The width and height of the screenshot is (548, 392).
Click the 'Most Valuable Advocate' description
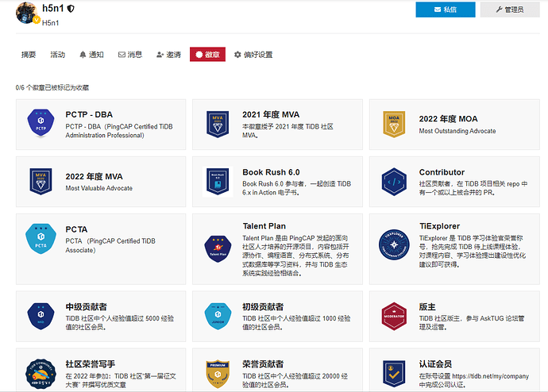click(99, 188)
